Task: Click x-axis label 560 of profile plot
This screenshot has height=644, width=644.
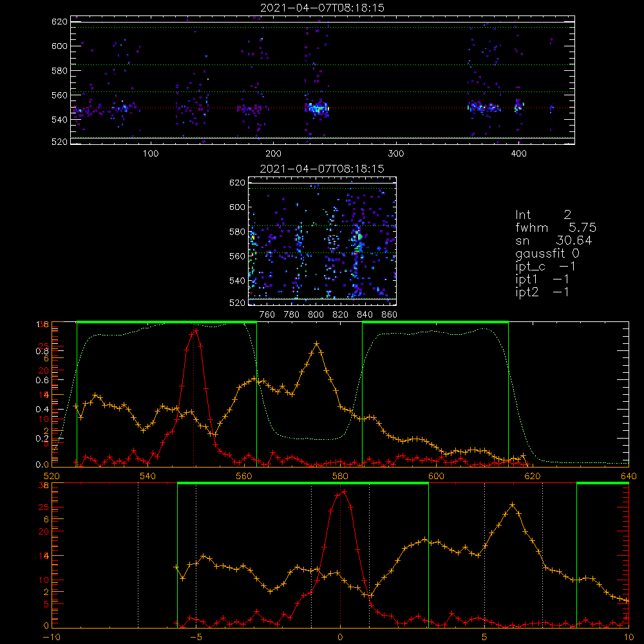Action: tap(244, 476)
